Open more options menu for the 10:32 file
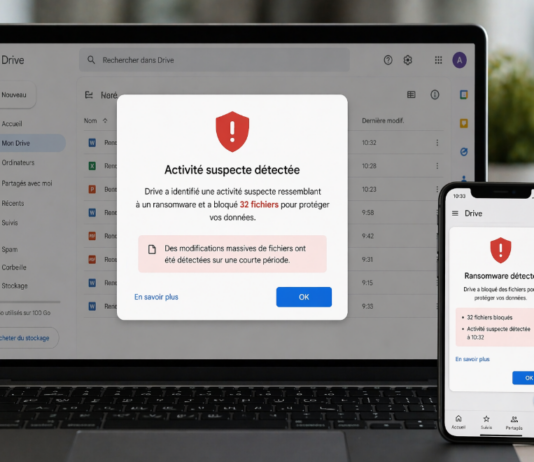The height and width of the screenshot is (462, 534). coord(437,143)
